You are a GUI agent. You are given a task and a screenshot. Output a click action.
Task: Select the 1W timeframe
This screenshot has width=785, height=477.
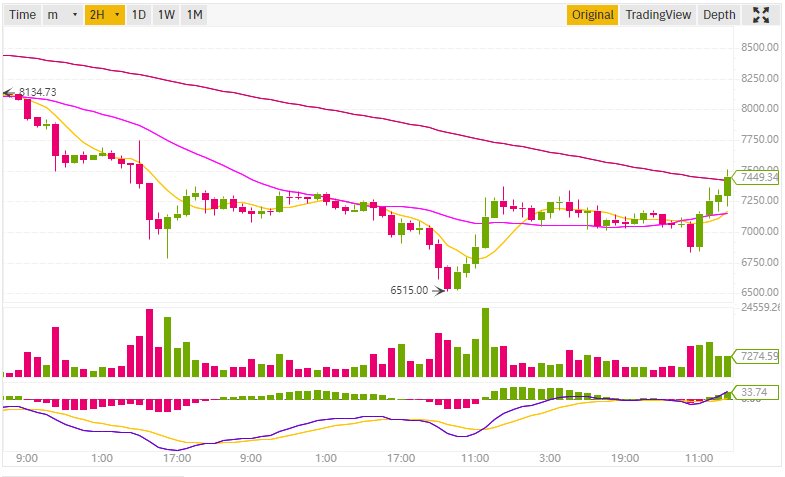166,15
